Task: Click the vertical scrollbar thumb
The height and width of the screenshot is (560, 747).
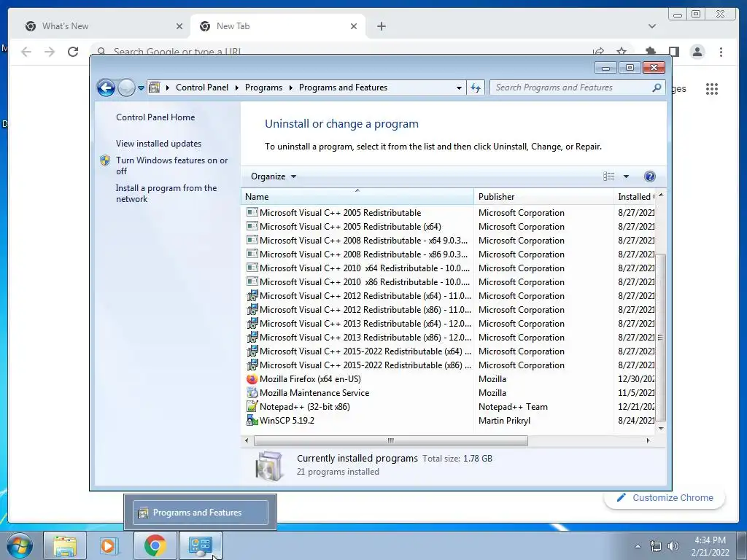Action: (x=661, y=338)
